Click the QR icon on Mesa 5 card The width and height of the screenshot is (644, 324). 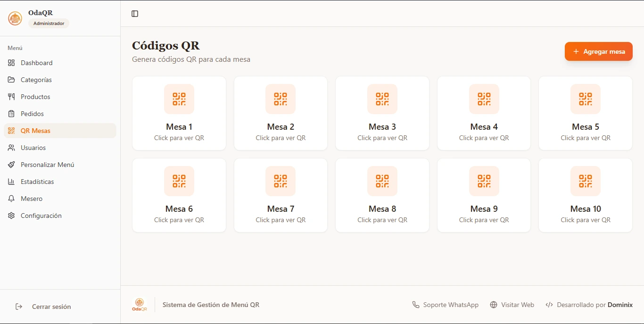point(586,99)
